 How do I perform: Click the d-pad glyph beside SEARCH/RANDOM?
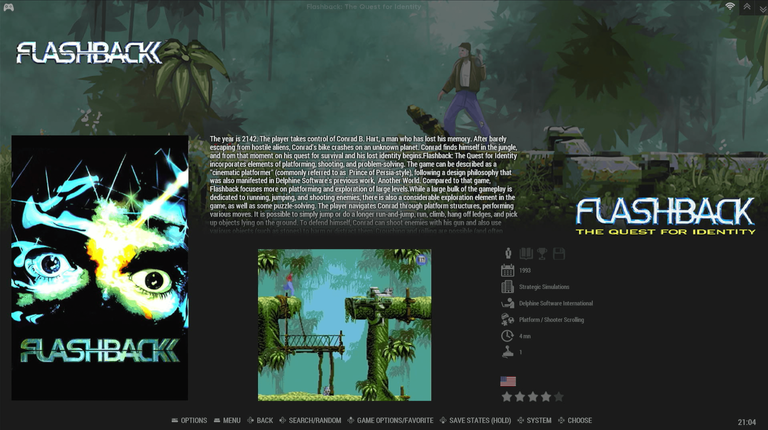(283, 420)
